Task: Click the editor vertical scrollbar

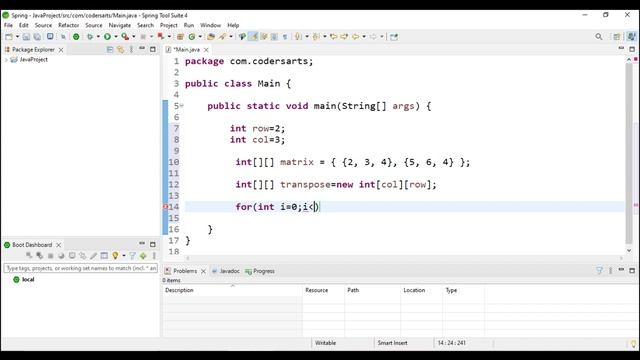Action: click(629, 155)
